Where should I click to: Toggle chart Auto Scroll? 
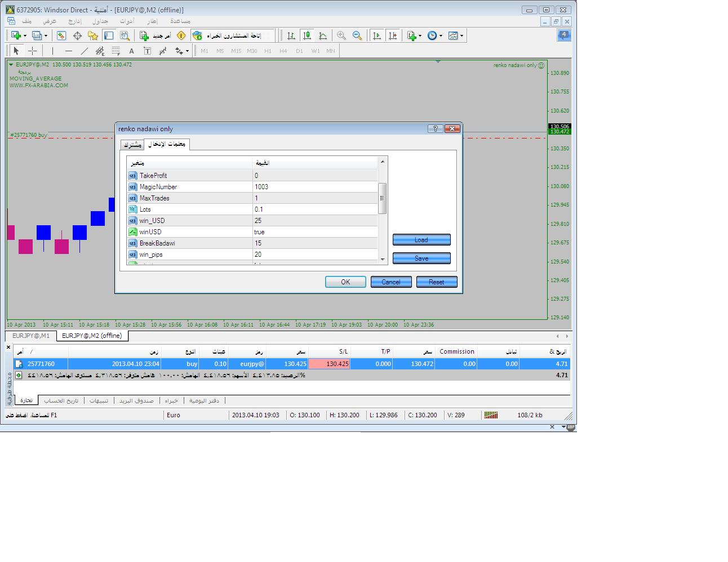click(x=377, y=35)
